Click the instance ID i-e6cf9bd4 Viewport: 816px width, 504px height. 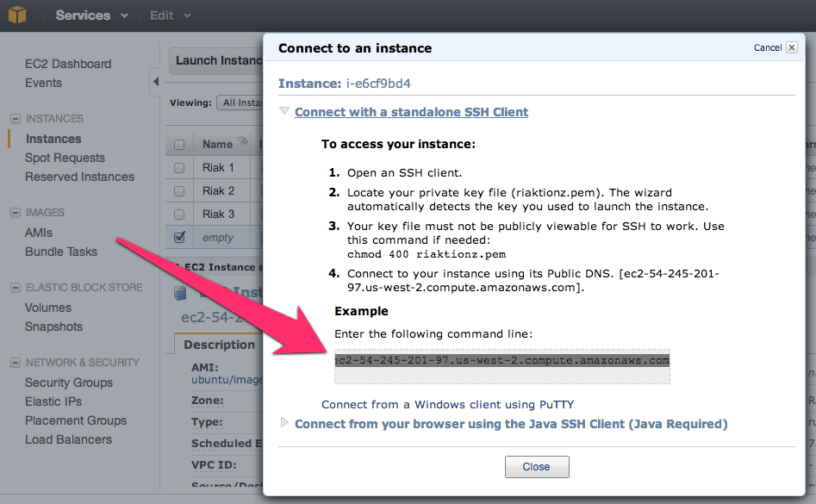click(x=378, y=84)
